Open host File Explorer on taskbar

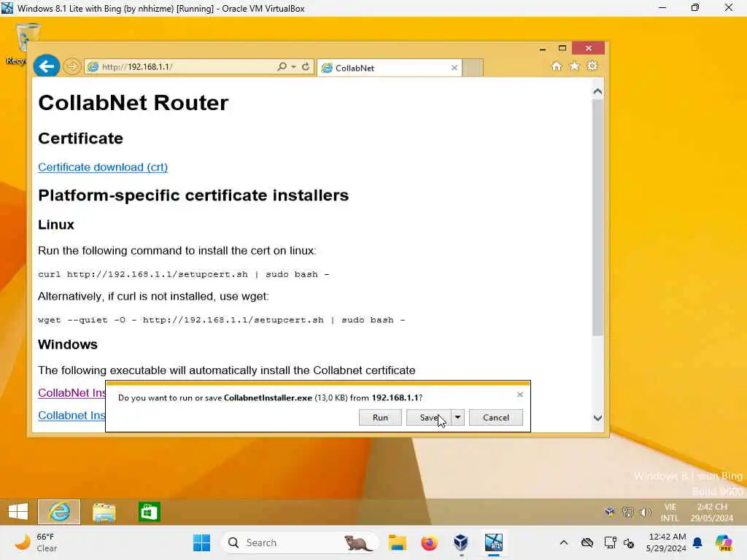[397, 542]
